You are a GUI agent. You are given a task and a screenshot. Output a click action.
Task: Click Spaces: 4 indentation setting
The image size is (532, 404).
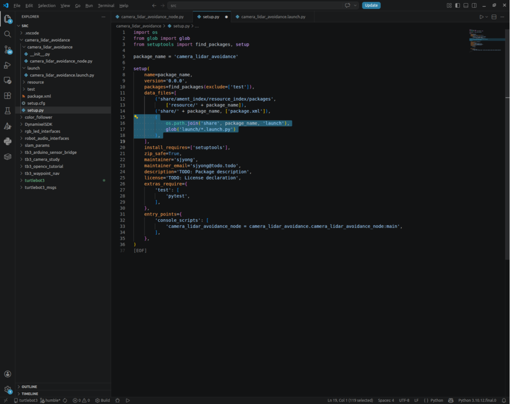(386, 400)
